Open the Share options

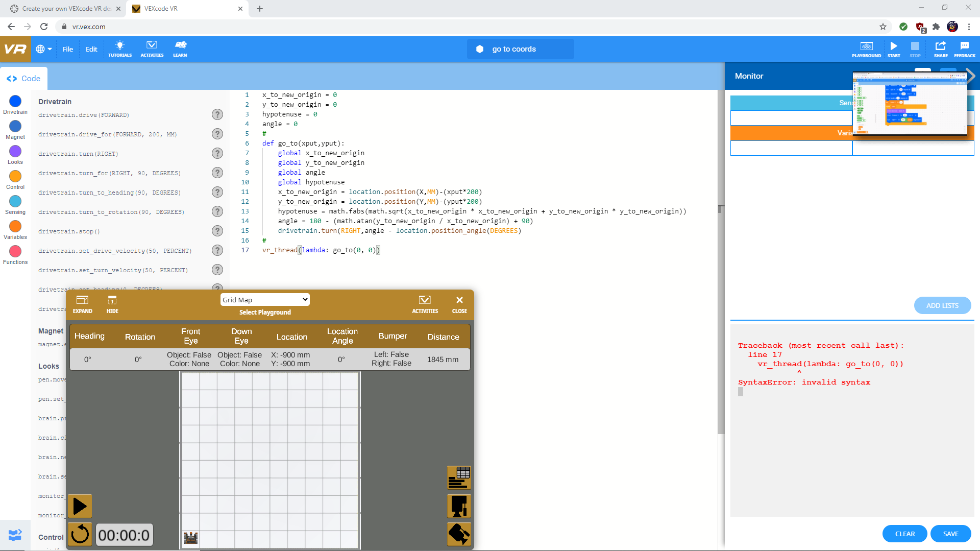click(x=941, y=49)
